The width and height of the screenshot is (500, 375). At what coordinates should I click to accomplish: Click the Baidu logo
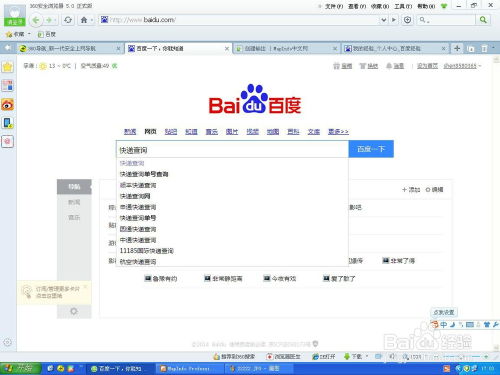255,99
